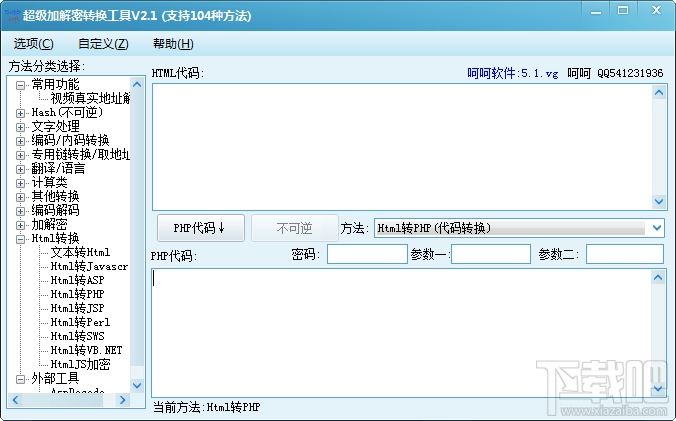Click inside the PHP代码 output text area
Image resolution: width=676 pixels, height=421 pixels.
402,333
